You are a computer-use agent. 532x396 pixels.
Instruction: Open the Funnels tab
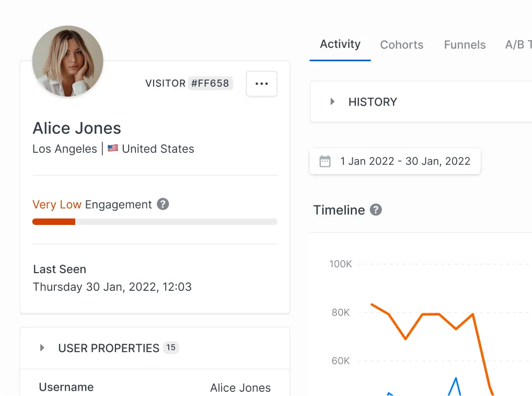(464, 44)
